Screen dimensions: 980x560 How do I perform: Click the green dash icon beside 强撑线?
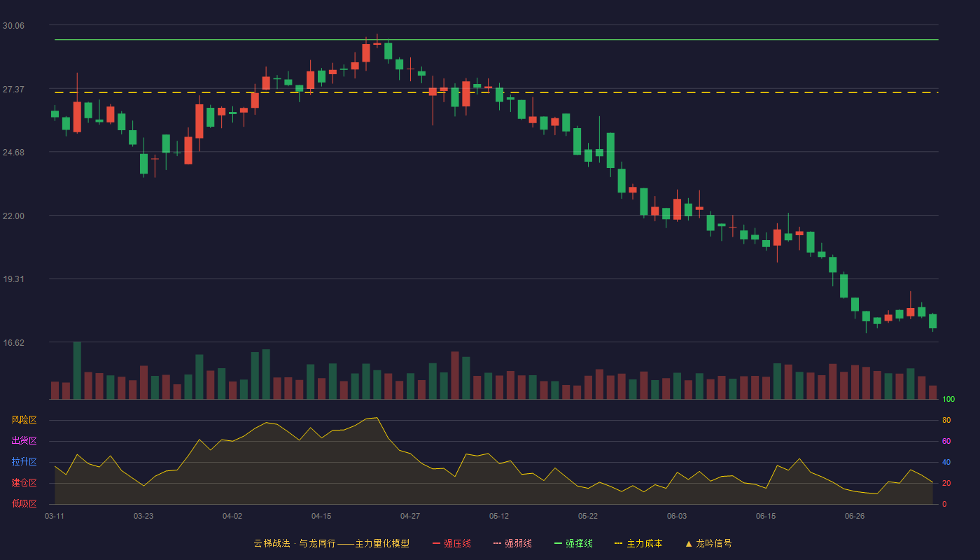(559, 543)
